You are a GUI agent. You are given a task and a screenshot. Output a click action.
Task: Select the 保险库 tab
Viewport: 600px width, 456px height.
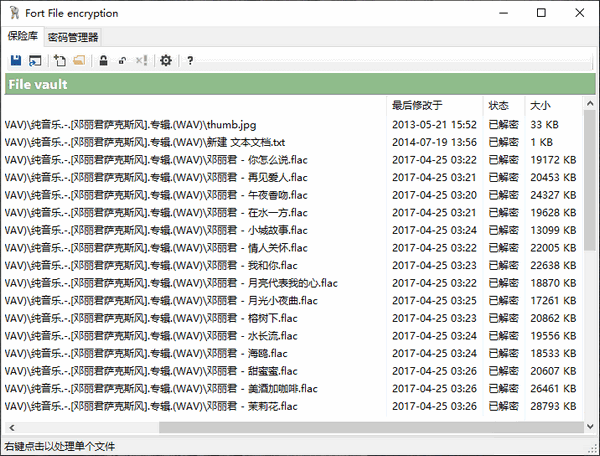click(x=22, y=37)
